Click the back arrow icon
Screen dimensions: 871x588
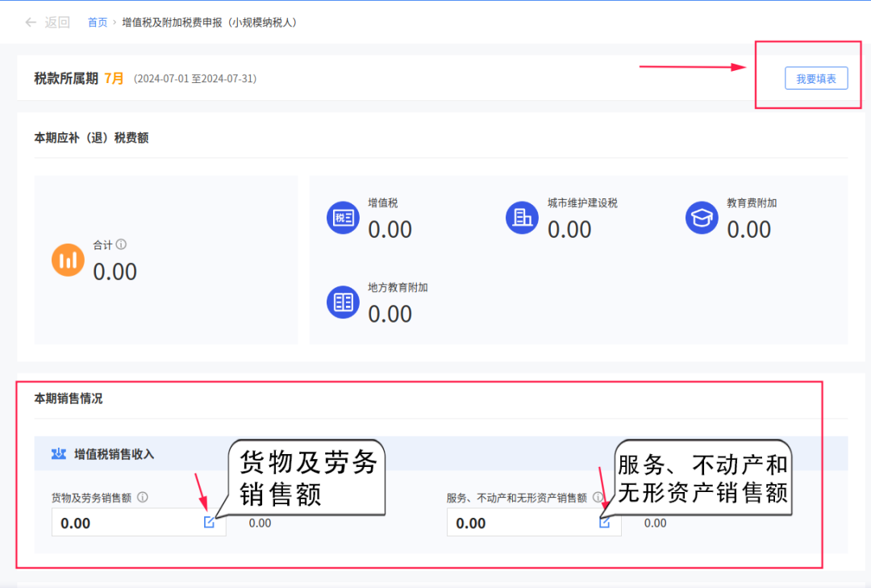click(x=31, y=23)
